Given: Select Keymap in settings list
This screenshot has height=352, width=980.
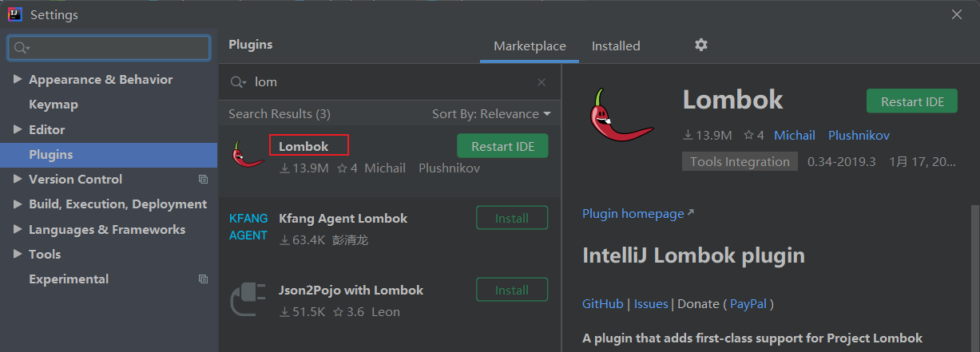Looking at the screenshot, I should coord(54,105).
